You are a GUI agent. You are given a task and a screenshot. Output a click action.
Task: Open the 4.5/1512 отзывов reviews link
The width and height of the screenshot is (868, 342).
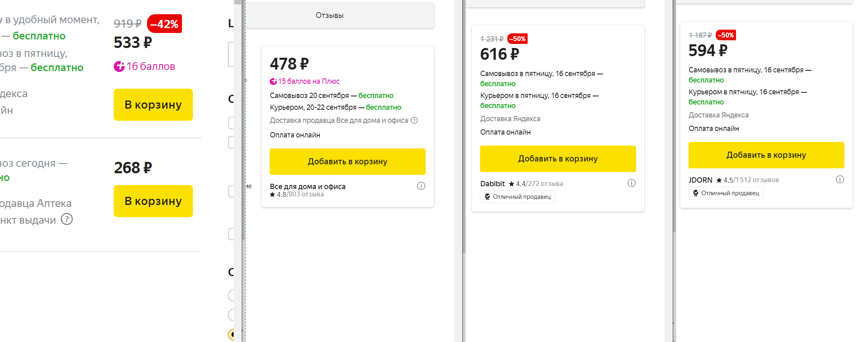click(751, 180)
